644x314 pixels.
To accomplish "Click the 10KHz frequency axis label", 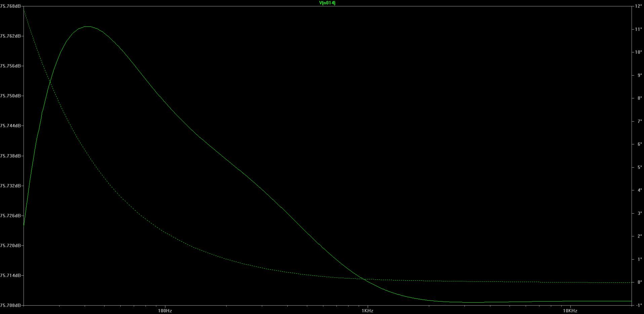I will 570,311.
